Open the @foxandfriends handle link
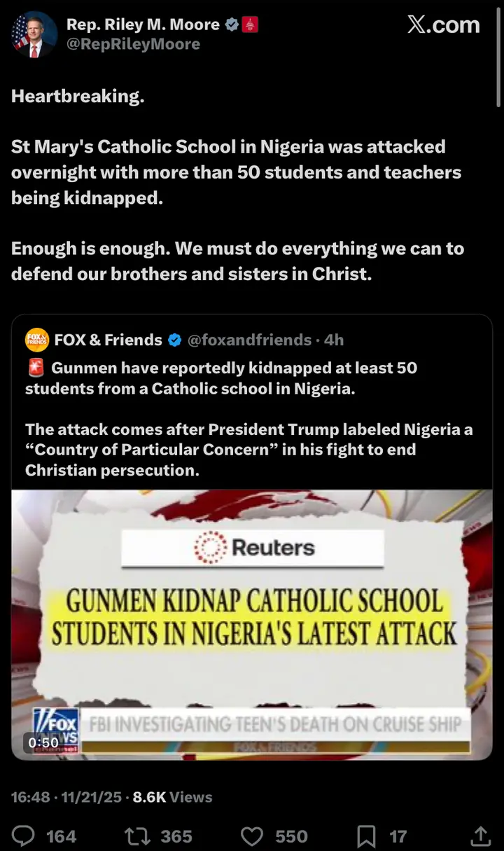Viewport: 504px width, 851px height. click(x=249, y=340)
